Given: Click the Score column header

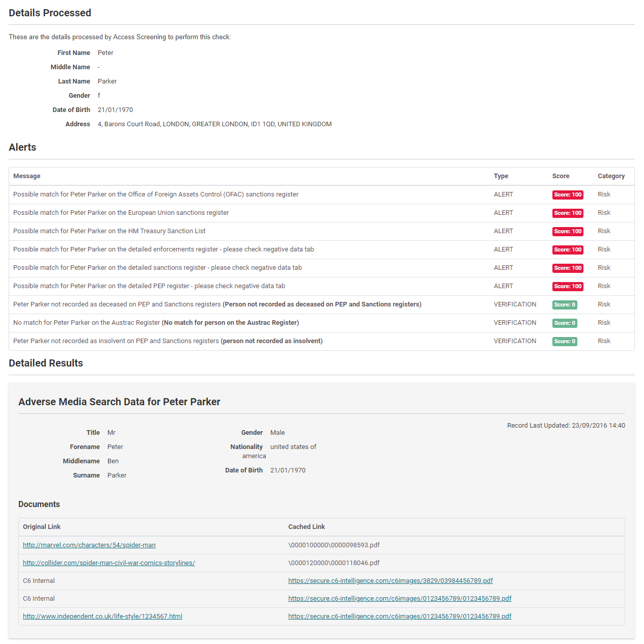Looking at the screenshot, I should tap(561, 176).
